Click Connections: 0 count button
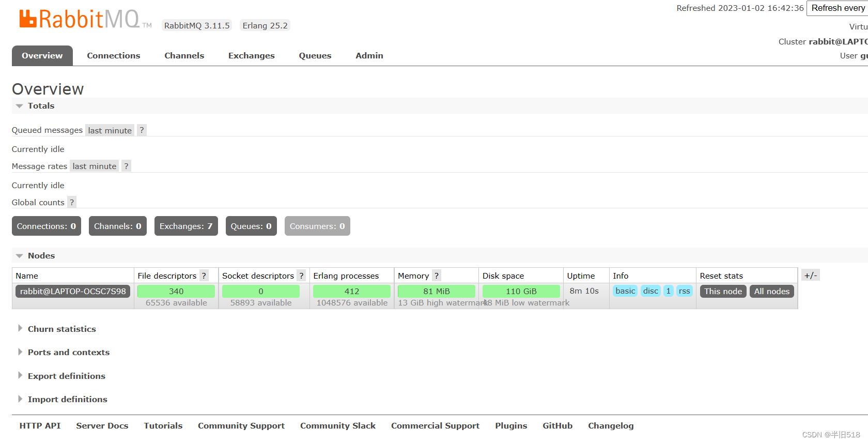The image size is (868, 443). 47,226
